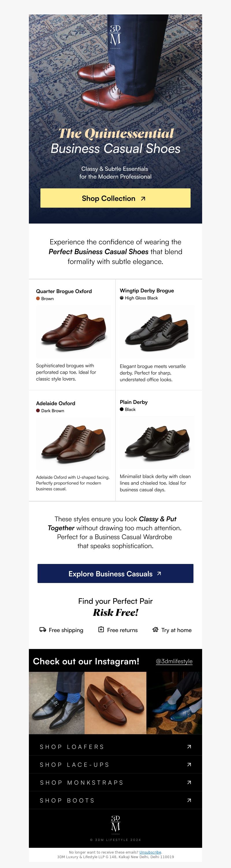Click the arrow icon beside Shop Loafers
231x868 pixels.
point(189,747)
